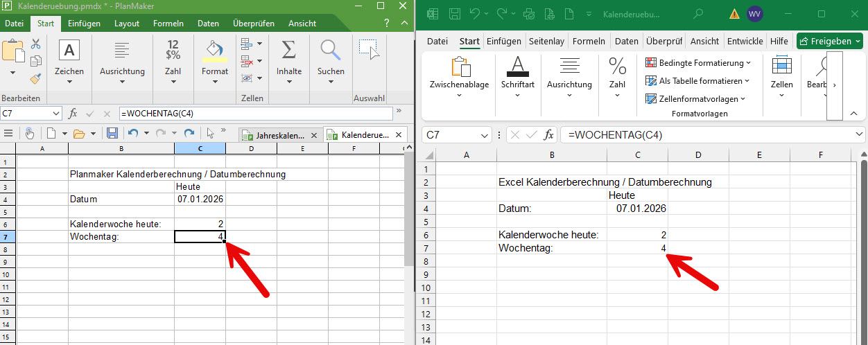Image resolution: width=868 pixels, height=345 pixels.
Task: Click the PlanMaker Format fill color bucket
Action: [215, 51]
